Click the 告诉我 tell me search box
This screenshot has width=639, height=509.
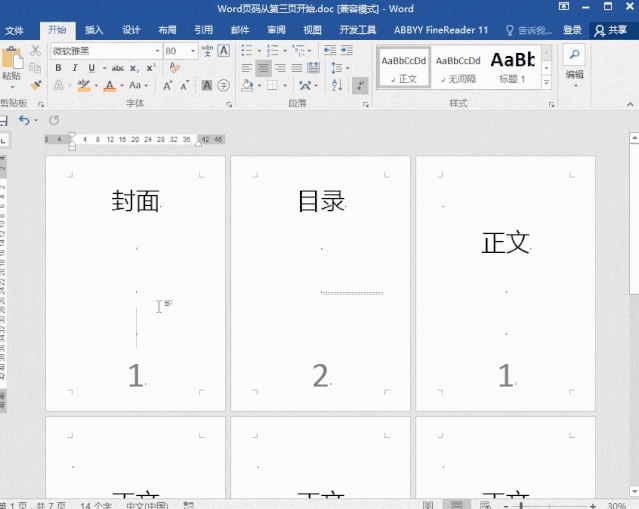pos(529,30)
